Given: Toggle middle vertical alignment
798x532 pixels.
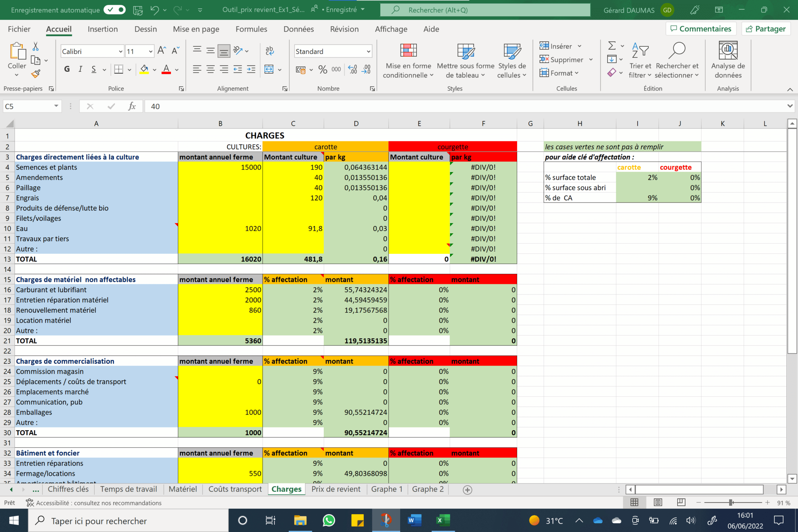Looking at the screenshot, I should [x=210, y=51].
